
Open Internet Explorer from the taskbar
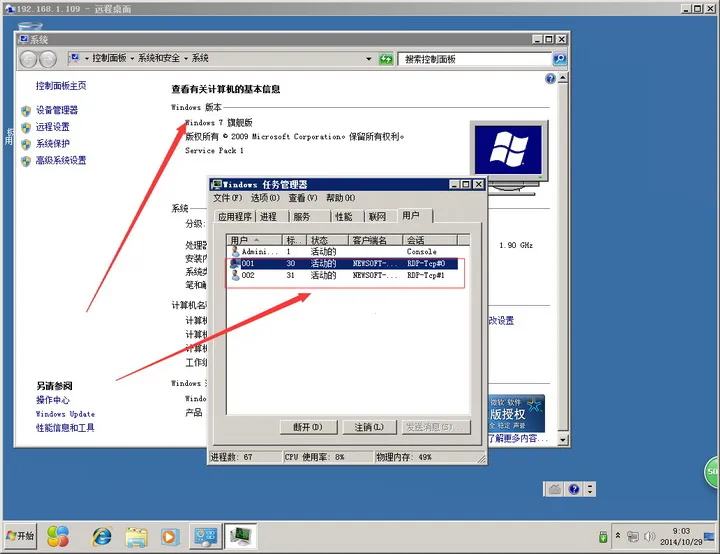pyautogui.click(x=101, y=537)
